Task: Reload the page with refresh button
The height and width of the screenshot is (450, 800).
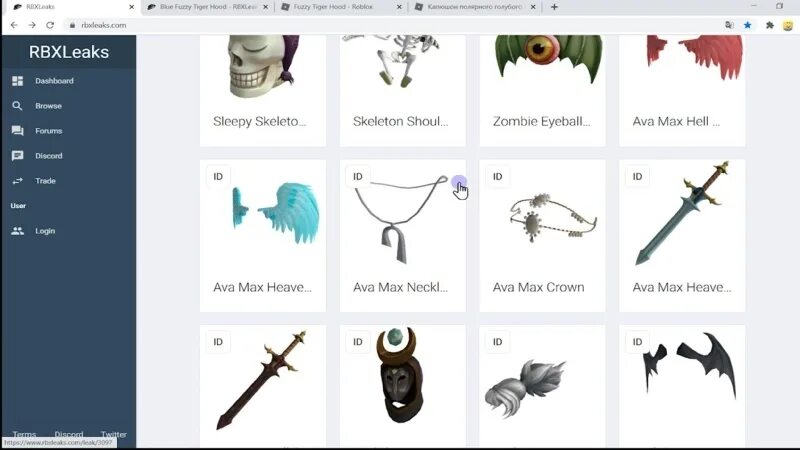Action: [50, 25]
